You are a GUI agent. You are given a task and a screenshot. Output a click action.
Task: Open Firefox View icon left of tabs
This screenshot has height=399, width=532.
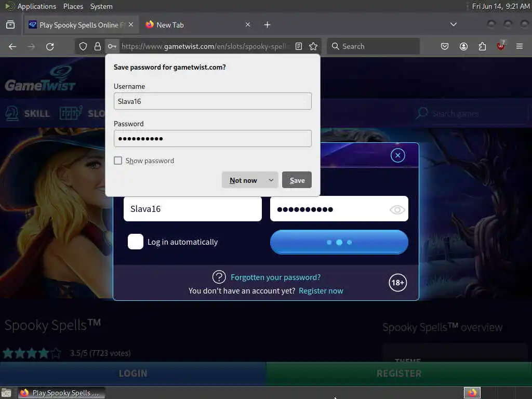(10, 25)
